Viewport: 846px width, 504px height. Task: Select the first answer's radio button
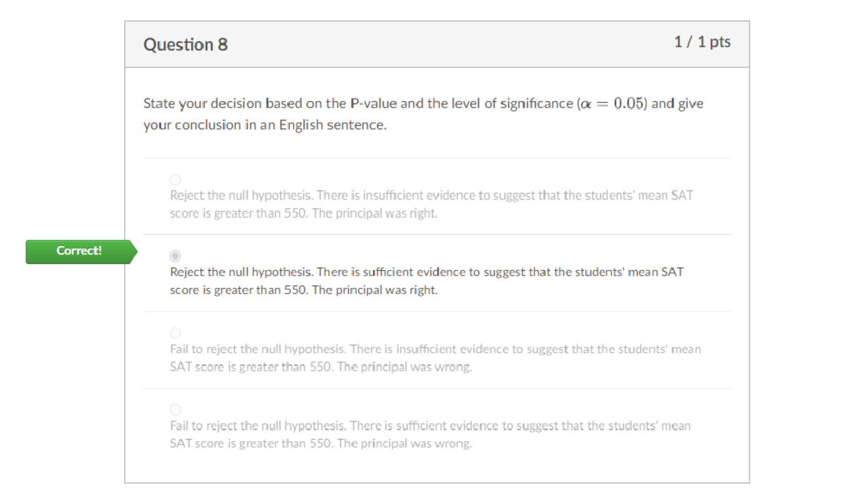pos(176,179)
